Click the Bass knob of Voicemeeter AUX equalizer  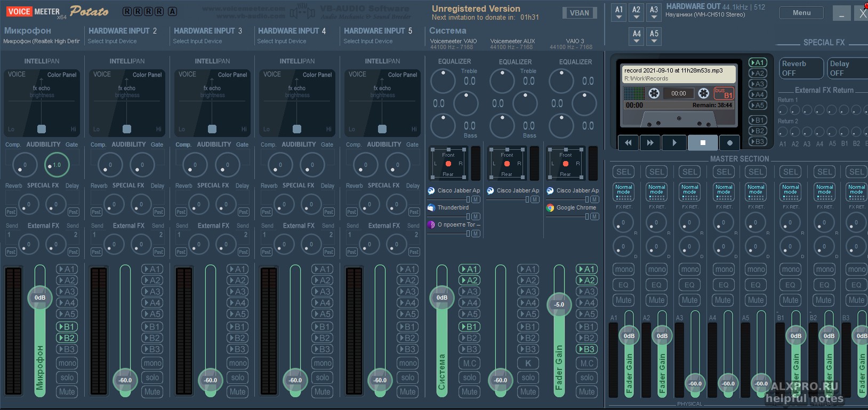[502, 126]
